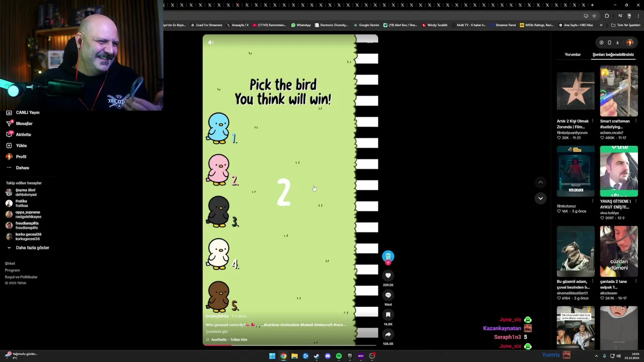Like the video with the heart icon

click(388, 275)
